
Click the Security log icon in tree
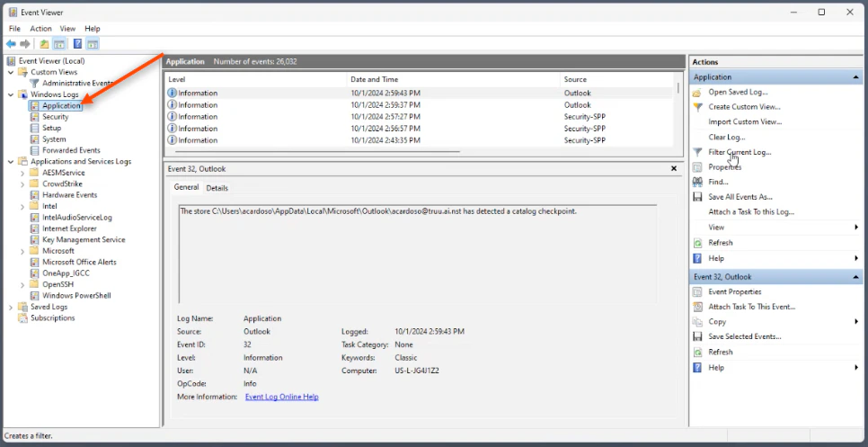(x=35, y=117)
